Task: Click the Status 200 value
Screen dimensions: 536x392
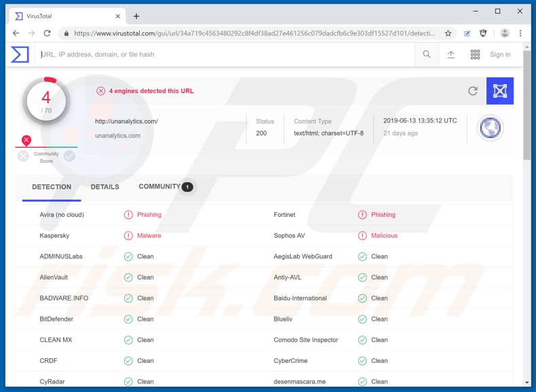Action: (261, 133)
